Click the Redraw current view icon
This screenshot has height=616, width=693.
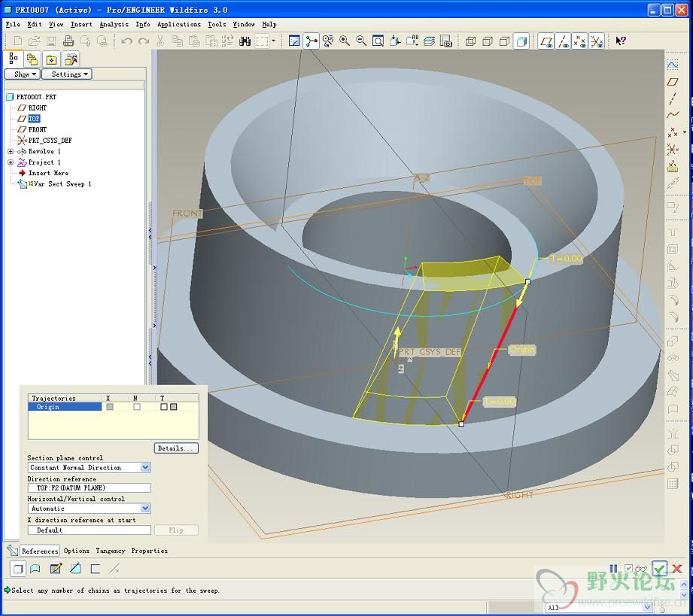pos(294,41)
